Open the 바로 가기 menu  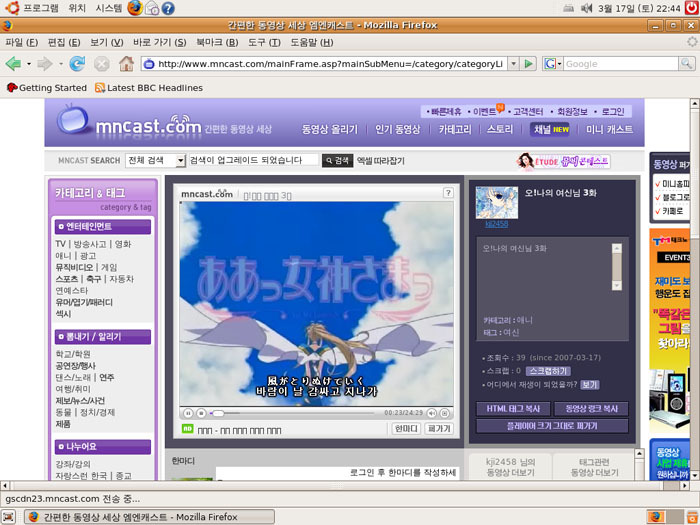tap(160, 42)
